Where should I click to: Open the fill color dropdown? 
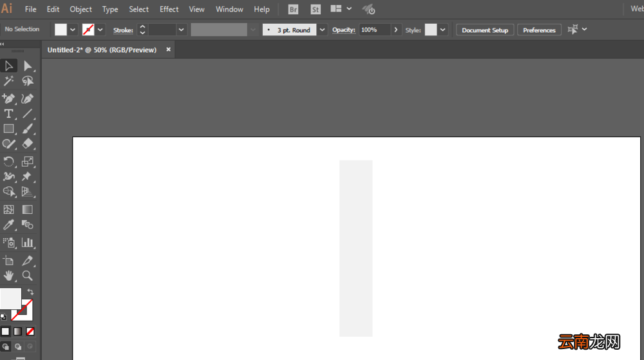click(x=73, y=30)
